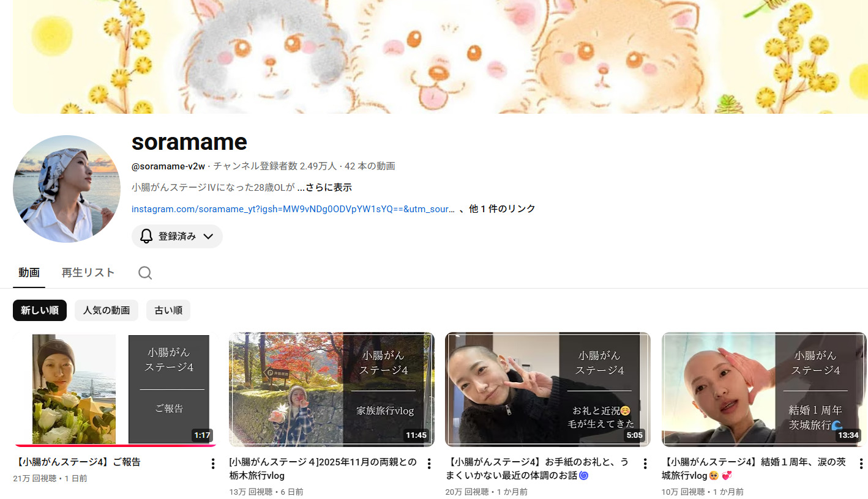Select the 新しい順 sort chip

click(40, 311)
